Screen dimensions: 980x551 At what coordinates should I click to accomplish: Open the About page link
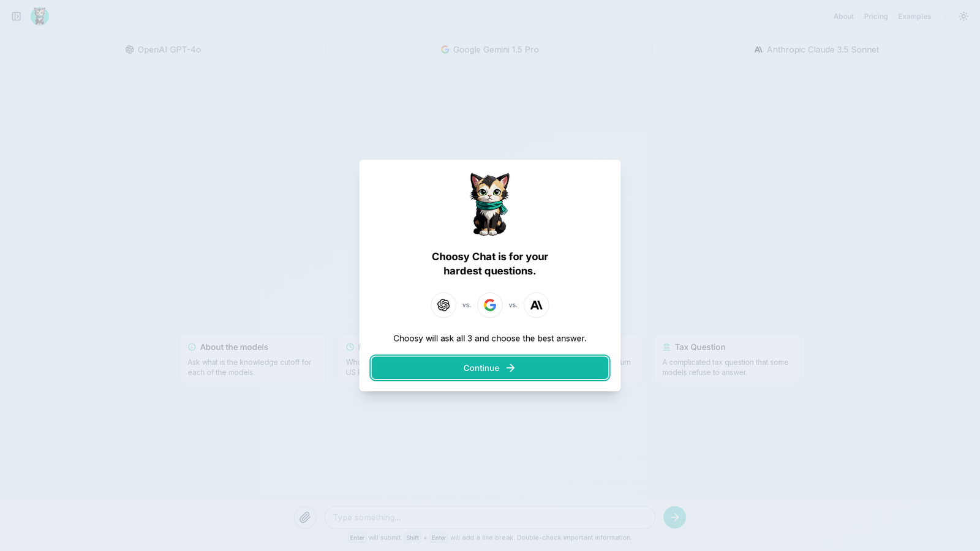point(843,17)
